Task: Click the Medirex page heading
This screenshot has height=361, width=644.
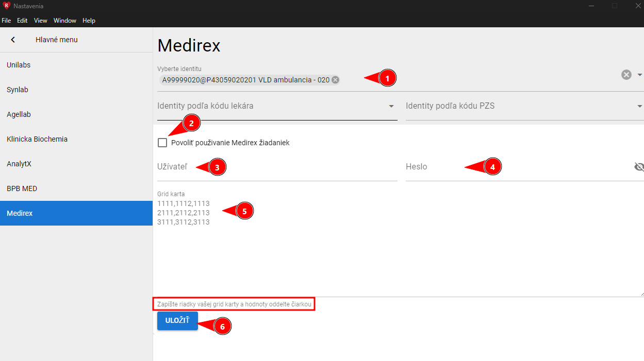Action: tap(189, 46)
